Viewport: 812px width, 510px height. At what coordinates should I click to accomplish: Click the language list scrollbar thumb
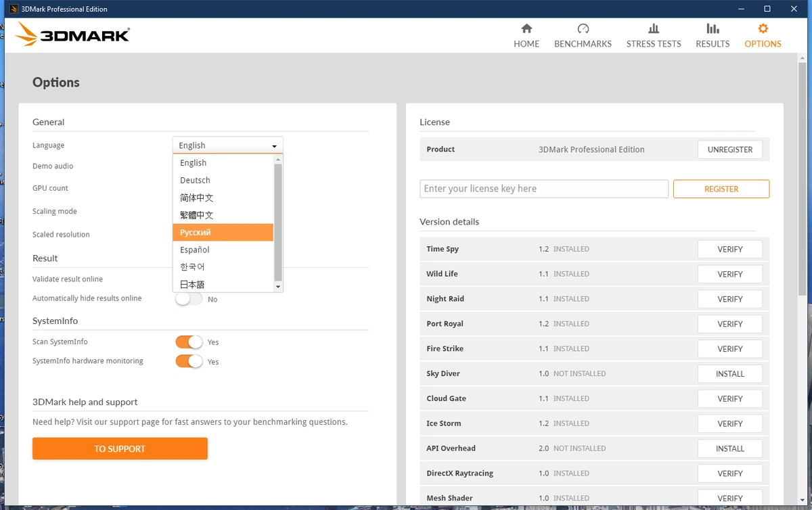click(277, 223)
